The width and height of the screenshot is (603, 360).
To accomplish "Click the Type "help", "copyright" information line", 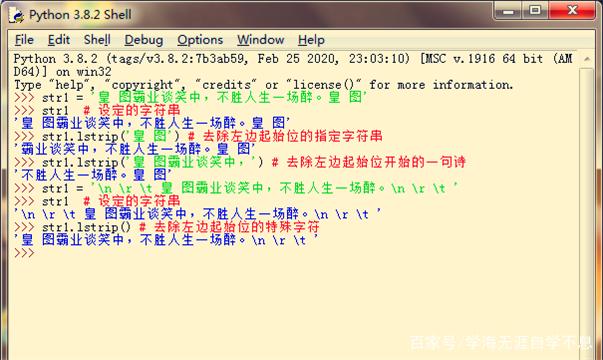I will pyautogui.click(x=263, y=85).
